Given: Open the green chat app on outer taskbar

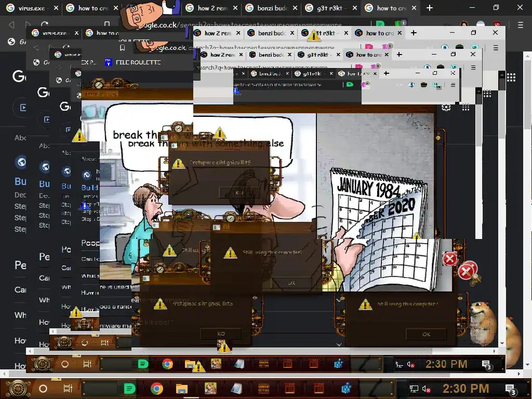Looking at the screenshot, I should click(129, 389).
